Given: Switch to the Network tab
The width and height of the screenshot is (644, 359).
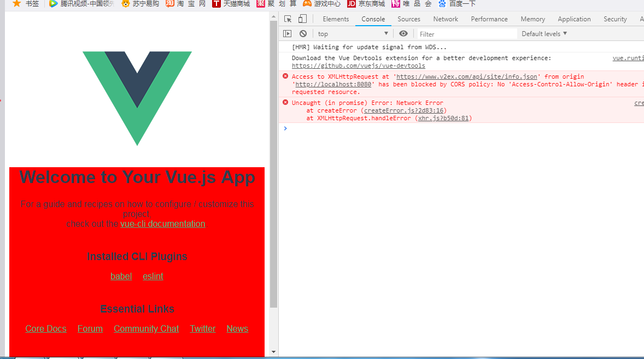Looking at the screenshot, I should pyautogui.click(x=445, y=19).
